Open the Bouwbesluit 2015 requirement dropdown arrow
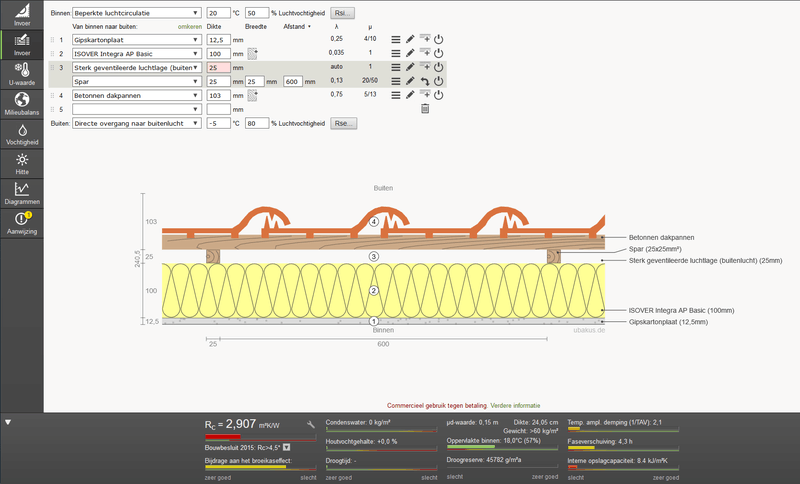Viewport: 800px width, 484px height. coord(287,447)
